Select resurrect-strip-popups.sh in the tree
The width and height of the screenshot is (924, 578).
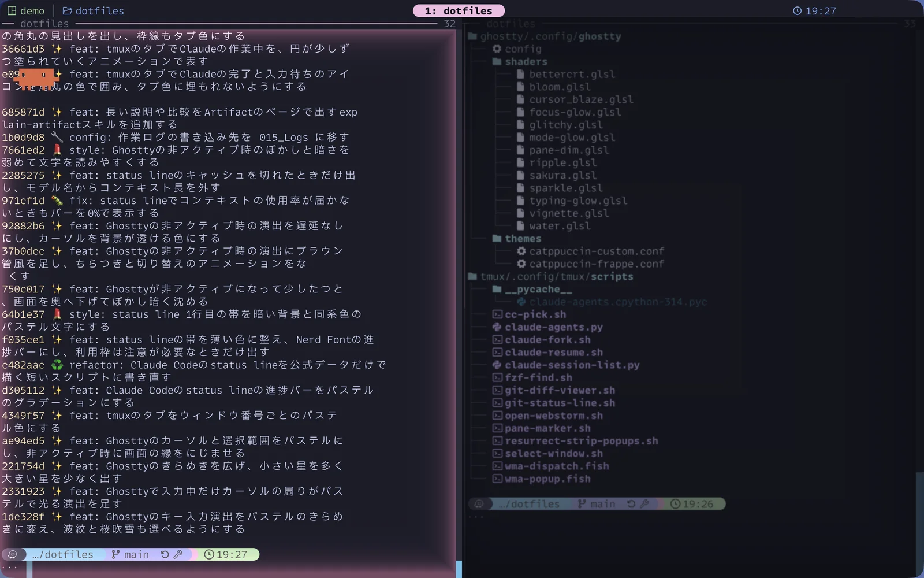tap(581, 441)
